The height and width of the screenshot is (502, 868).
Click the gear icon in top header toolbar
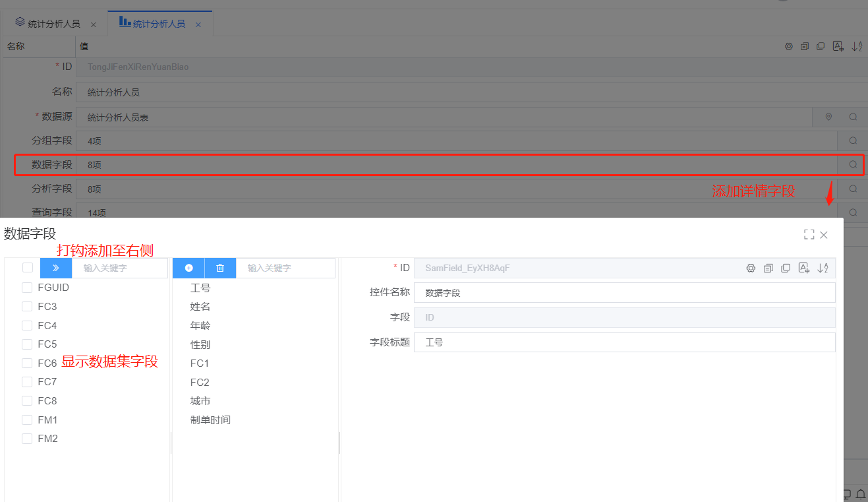pos(788,46)
